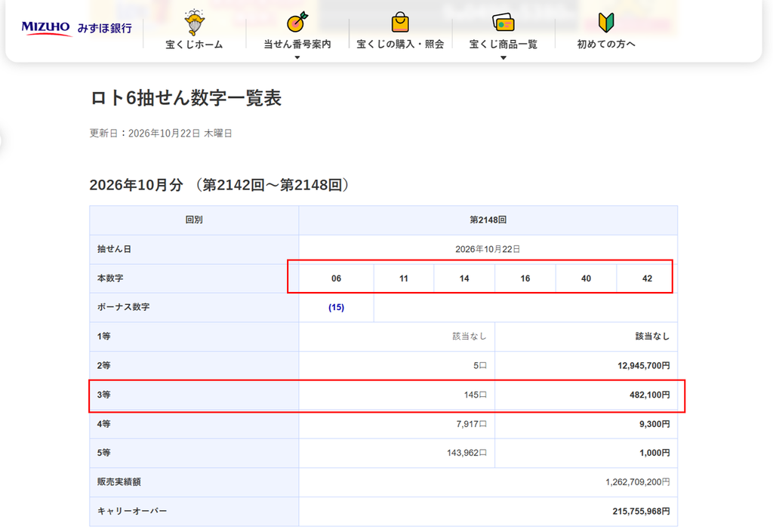Select main number 42
Image resolution: width=773 pixels, height=532 pixels.
(647, 278)
